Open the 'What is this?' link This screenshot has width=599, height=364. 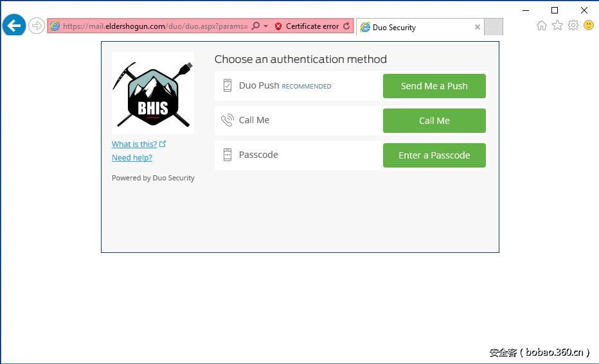[x=134, y=144]
